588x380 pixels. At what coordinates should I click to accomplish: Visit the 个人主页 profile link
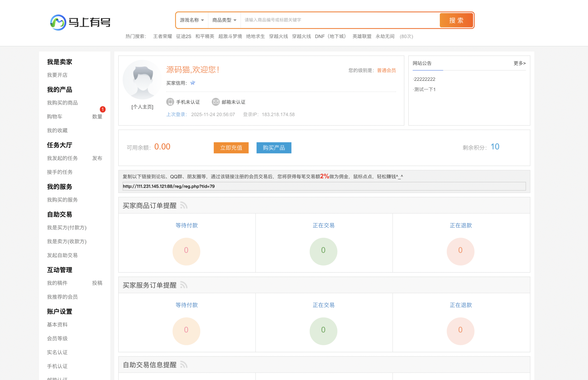(142, 107)
